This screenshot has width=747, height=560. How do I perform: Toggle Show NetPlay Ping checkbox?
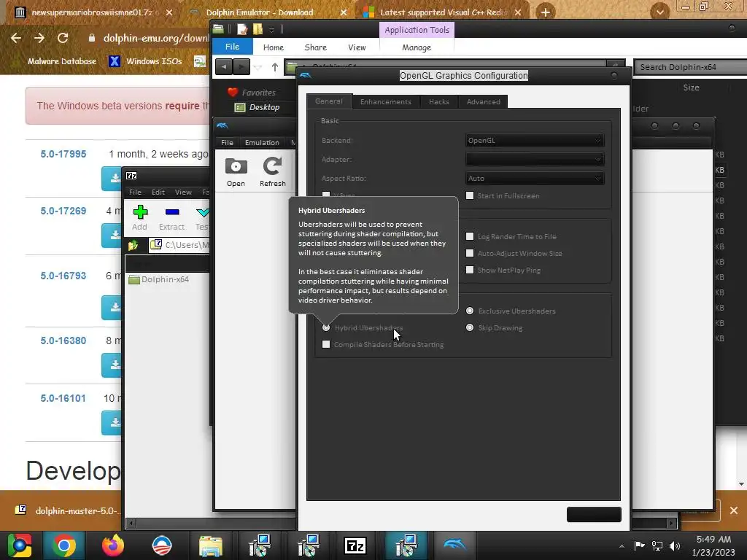coord(470,270)
